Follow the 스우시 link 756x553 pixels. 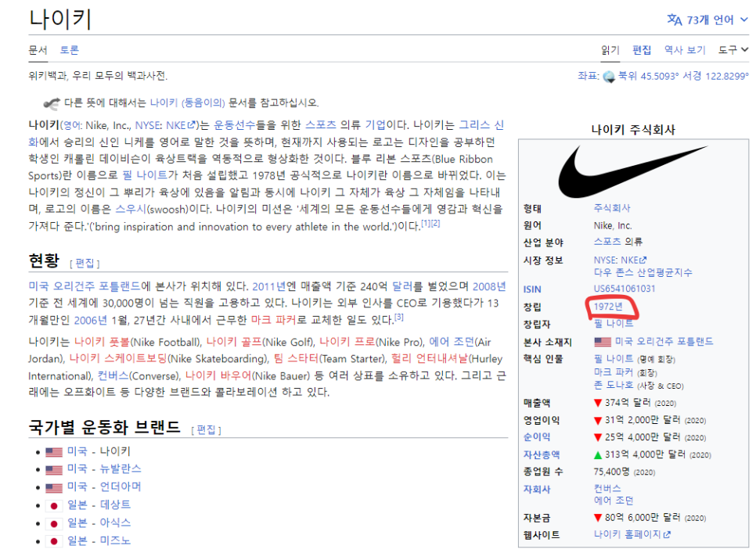coord(130,209)
